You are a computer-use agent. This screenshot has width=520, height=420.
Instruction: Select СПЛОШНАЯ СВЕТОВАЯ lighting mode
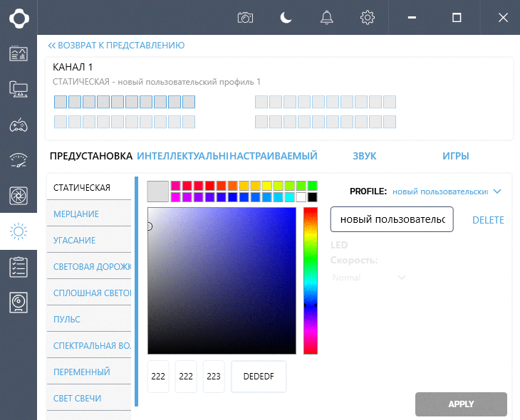pyautogui.click(x=89, y=293)
